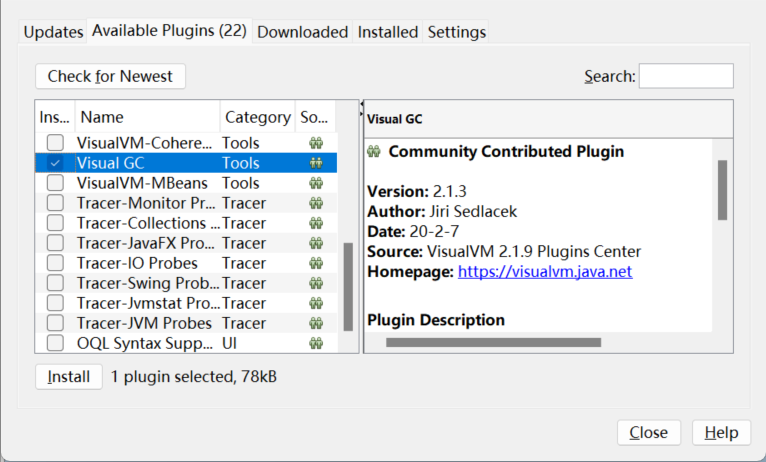Click source icon for Tracer-JVM Probes row

[316, 323]
